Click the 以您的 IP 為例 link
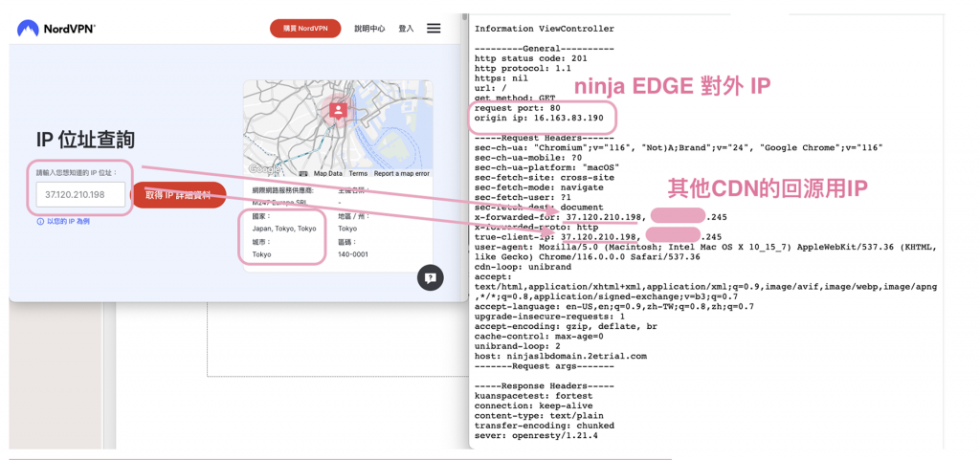Screen dimensions: 980x460 [x=68, y=222]
